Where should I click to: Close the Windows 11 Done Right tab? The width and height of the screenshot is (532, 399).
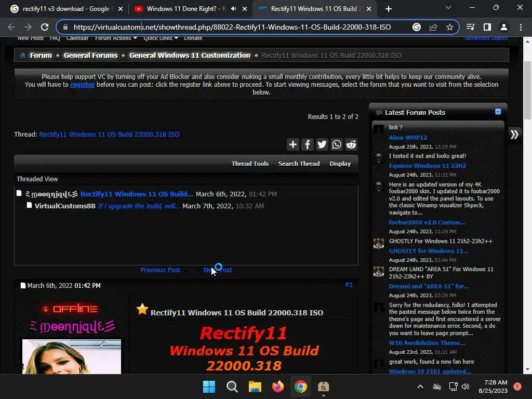point(245,9)
